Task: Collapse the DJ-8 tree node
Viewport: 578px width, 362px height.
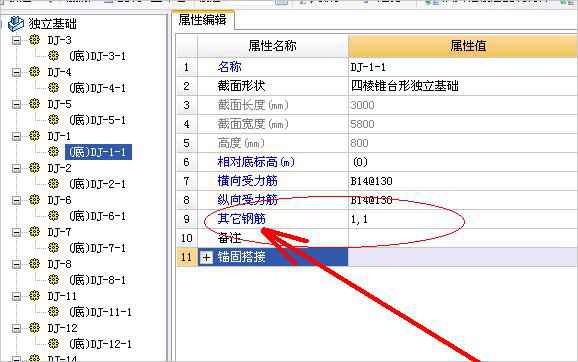Action: [x=16, y=264]
